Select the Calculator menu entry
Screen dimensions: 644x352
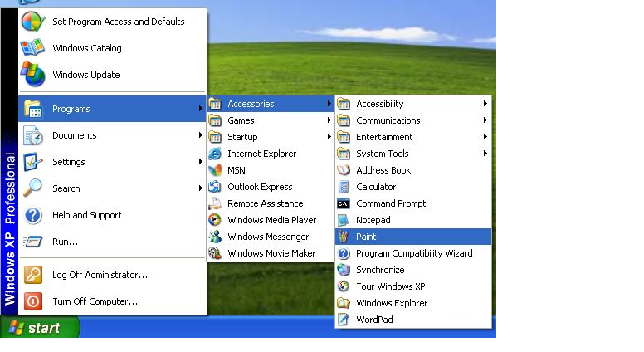click(413, 187)
